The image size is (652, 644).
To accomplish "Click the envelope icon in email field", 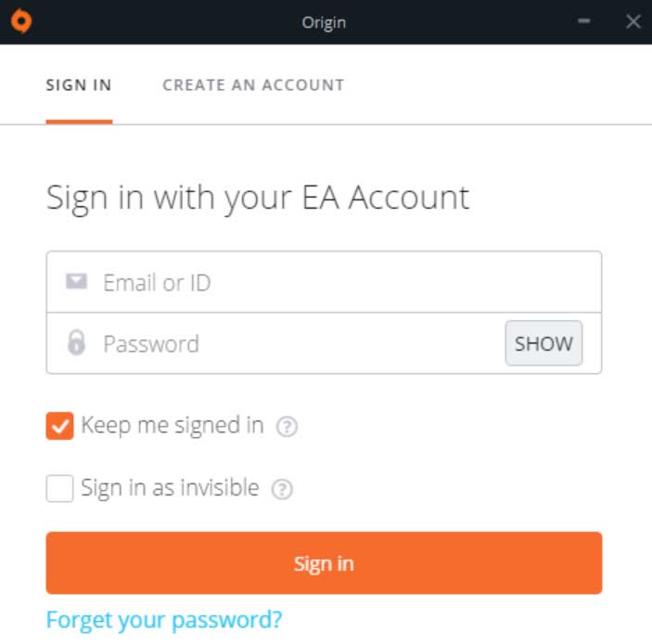I will [76, 282].
